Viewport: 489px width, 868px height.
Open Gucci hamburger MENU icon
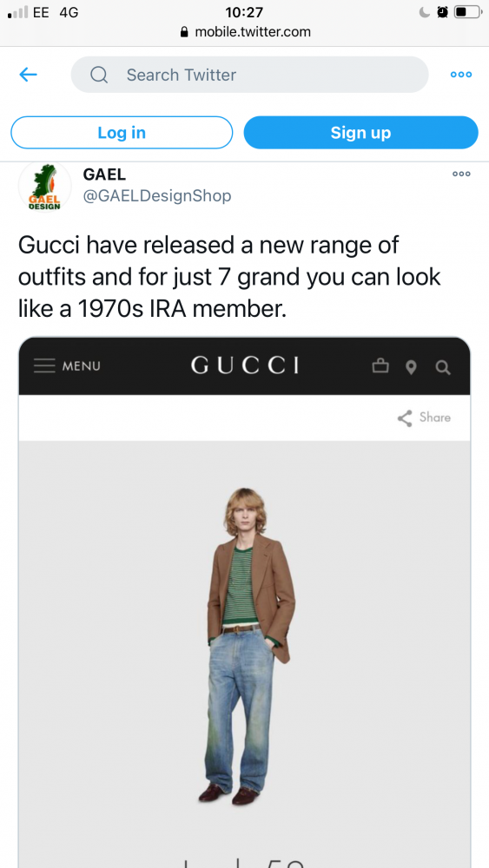click(x=44, y=366)
